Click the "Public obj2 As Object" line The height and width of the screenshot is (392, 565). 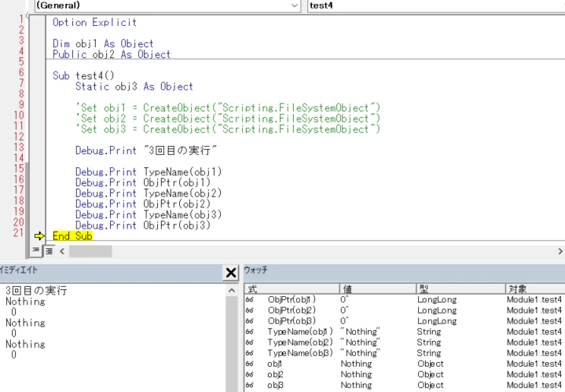112,54
